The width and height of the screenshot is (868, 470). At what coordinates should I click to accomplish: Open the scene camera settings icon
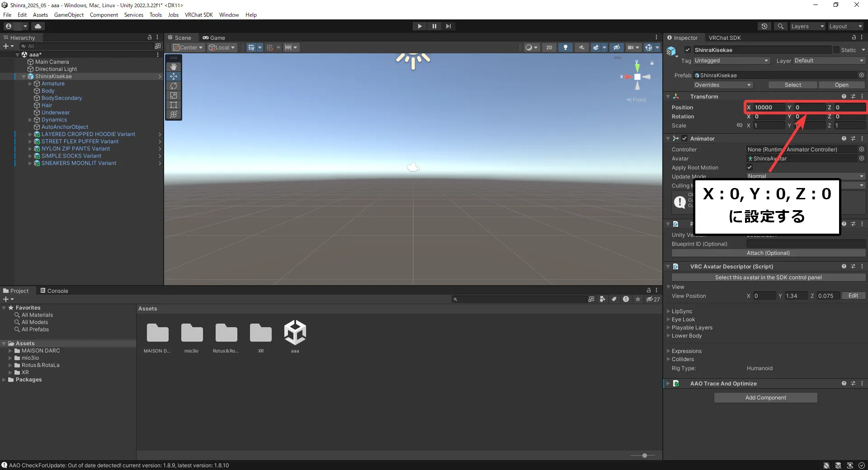(x=633, y=47)
